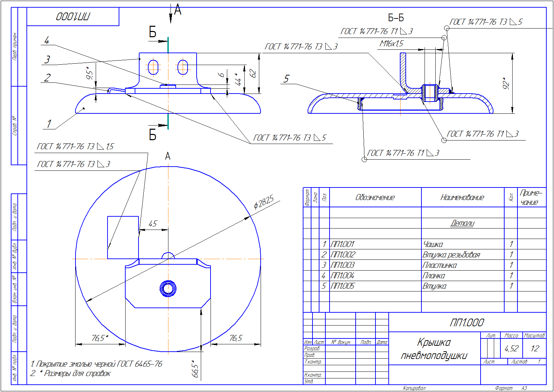This screenshot has width=554, height=392.
Task: Click the M16x1,5 thread dimension label
Action: pos(391,43)
